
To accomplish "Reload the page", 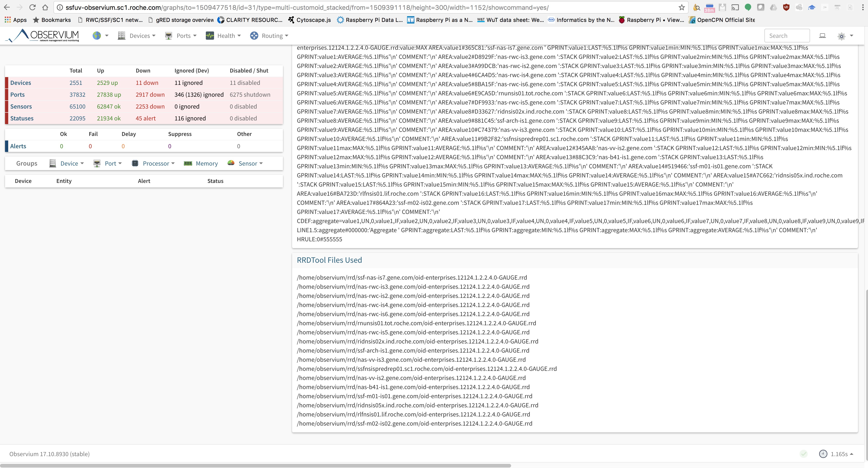I will (x=32, y=7).
